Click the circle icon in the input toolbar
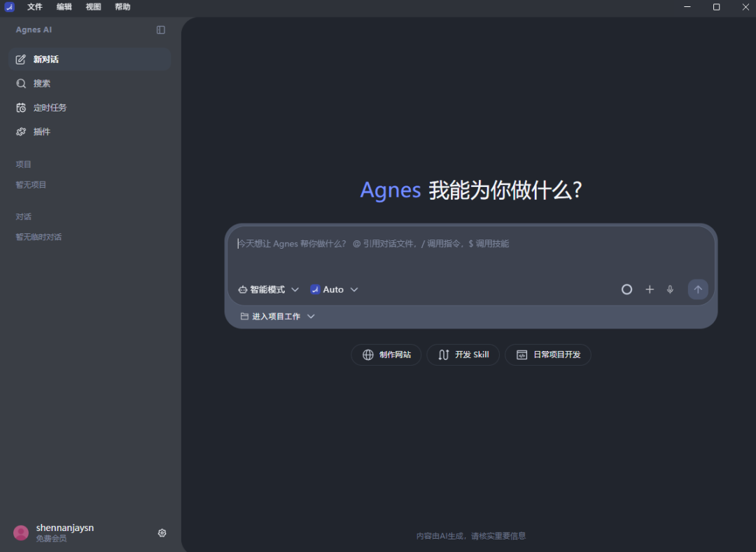 point(626,289)
